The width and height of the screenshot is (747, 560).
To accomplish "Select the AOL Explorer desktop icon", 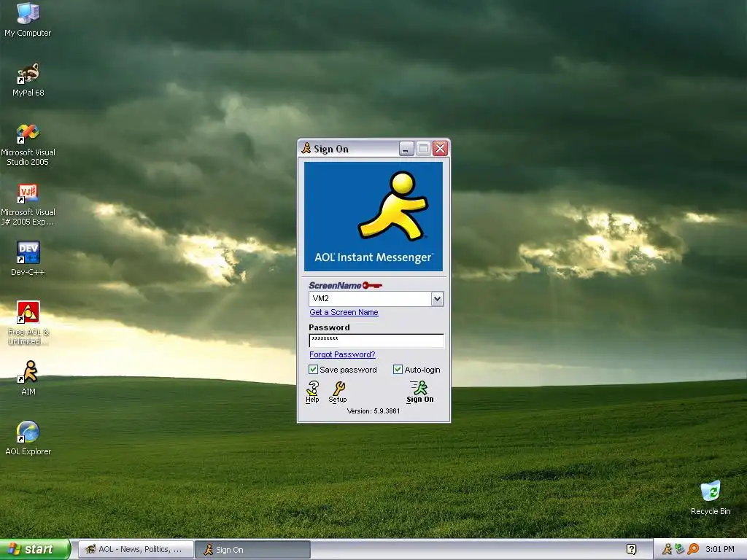I will (28, 438).
